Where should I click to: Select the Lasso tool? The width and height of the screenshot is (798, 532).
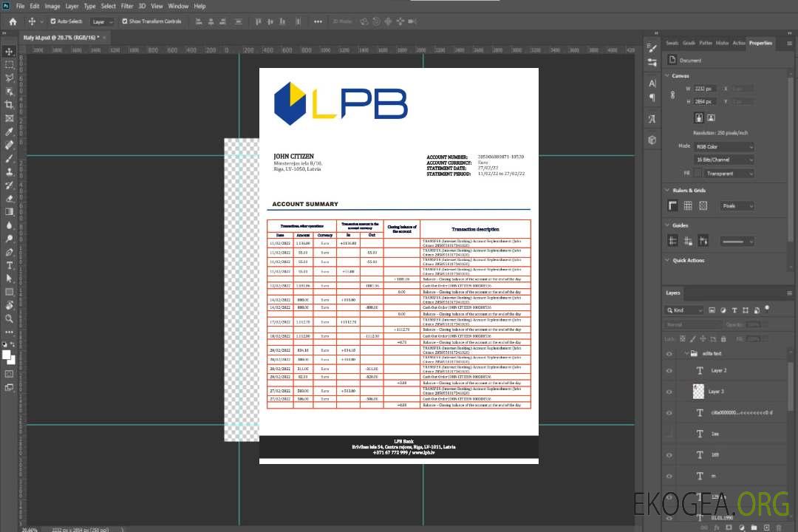tap(9, 78)
